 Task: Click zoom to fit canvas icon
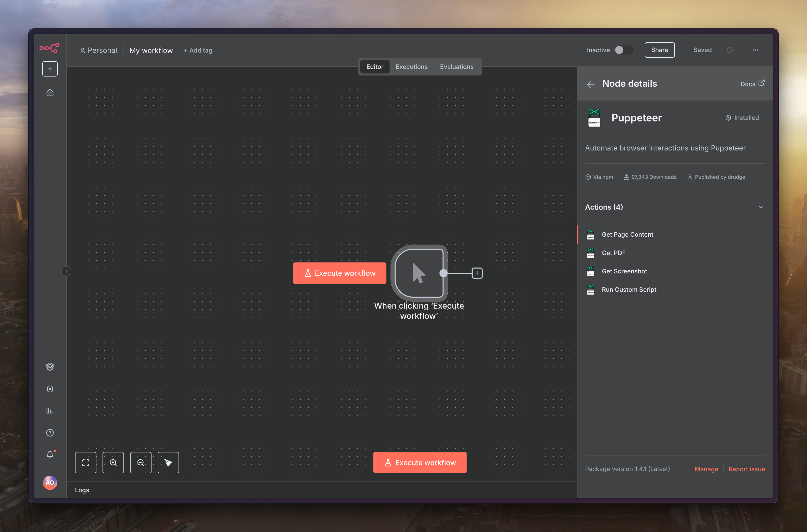[x=85, y=462]
